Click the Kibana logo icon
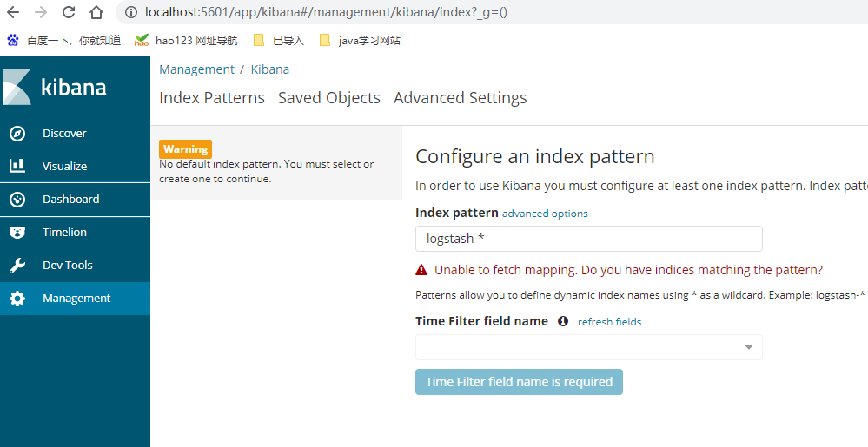The width and height of the screenshot is (868, 447). (x=17, y=87)
